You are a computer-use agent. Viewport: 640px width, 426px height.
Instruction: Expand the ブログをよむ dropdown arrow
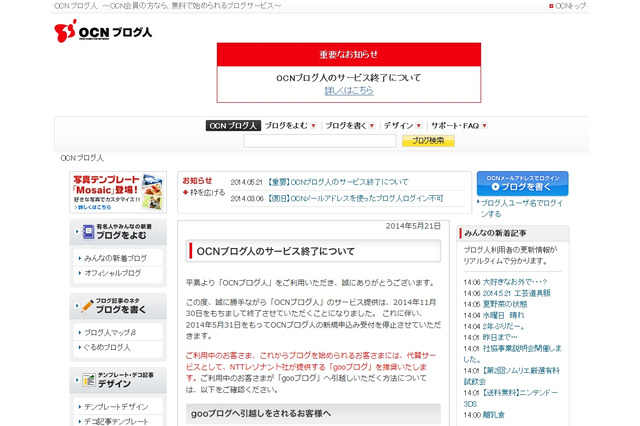(313, 126)
